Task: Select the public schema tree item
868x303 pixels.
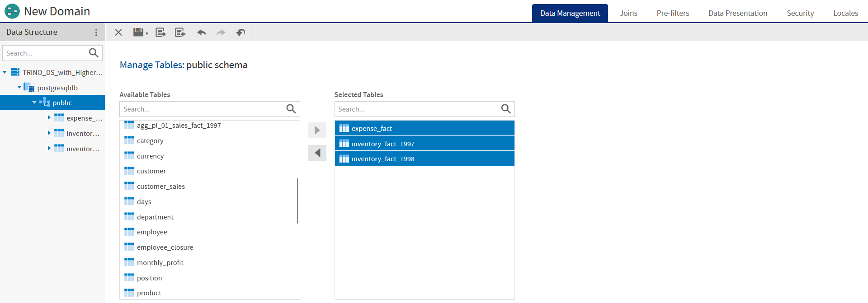Action: (x=52, y=103)
